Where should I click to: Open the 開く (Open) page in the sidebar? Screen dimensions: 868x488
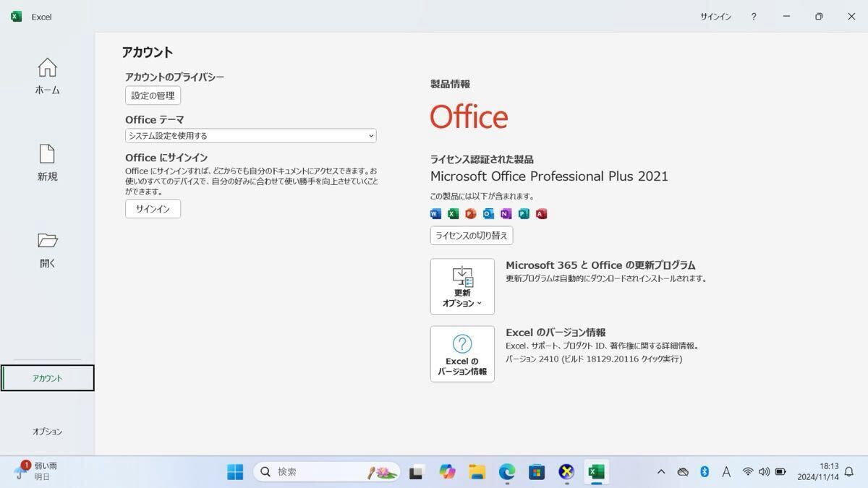coord(47,250)
